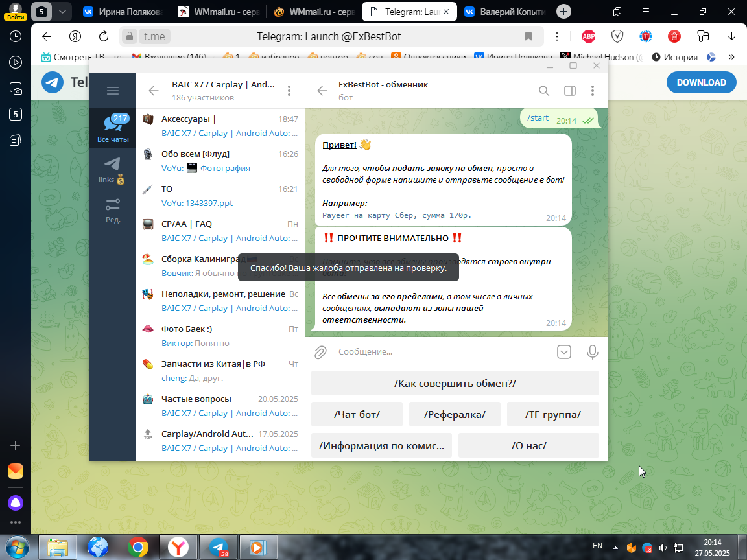Click the browser back arrow
This screenshot has width=747, height=560.
(46, 37)
